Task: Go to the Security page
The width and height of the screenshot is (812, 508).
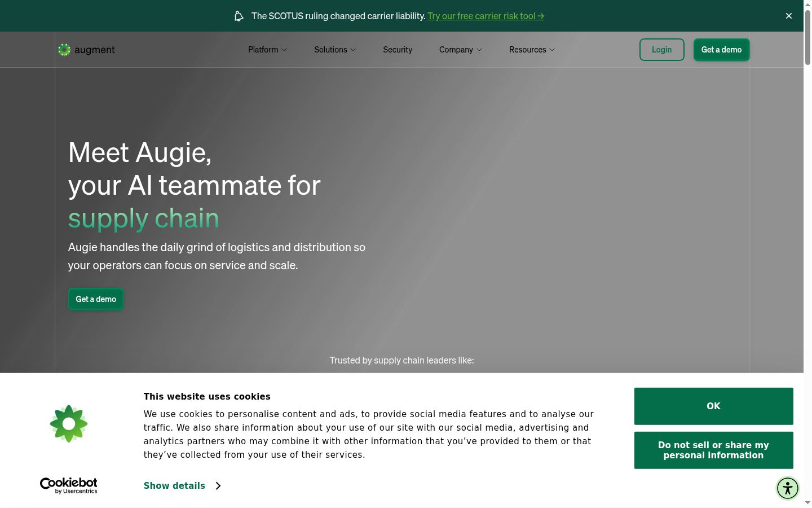Action: [398, 50]
